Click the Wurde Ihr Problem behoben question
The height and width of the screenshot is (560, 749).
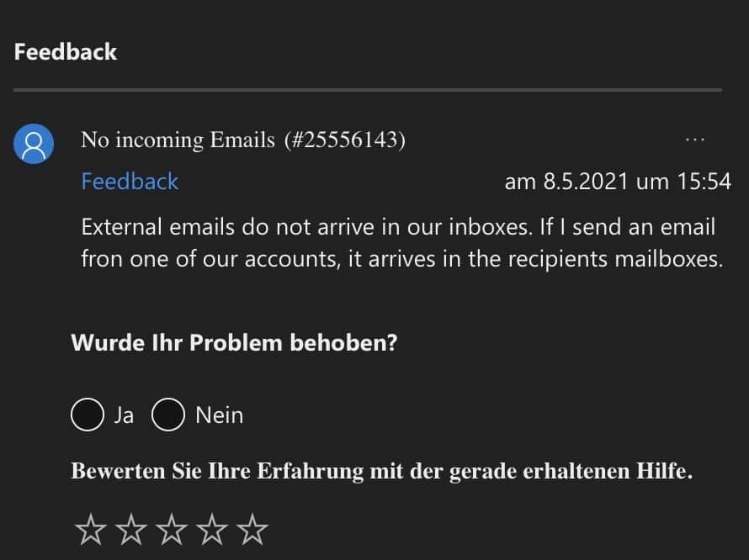pyautogui.click(x=234, y=343)
